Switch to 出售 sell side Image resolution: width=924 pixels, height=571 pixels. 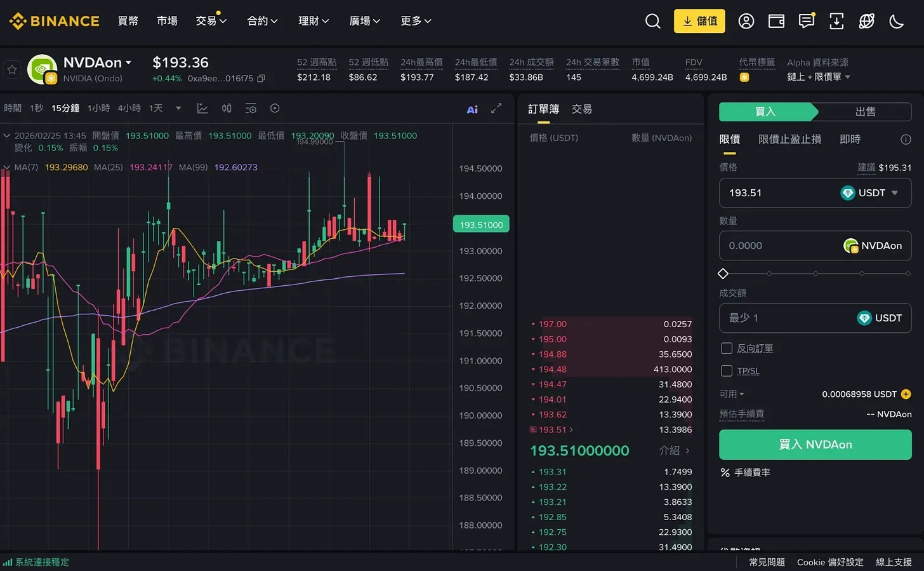[x=865, y=112]
